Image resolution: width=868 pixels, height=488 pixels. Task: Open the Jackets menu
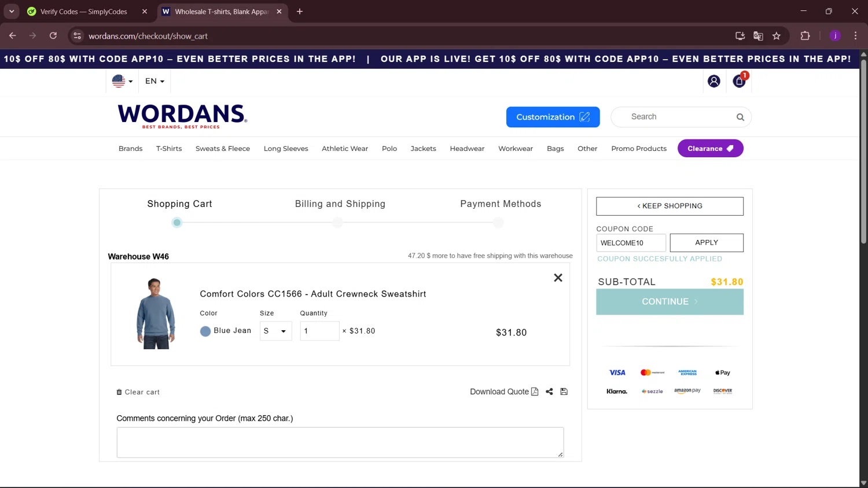click(x=423, y=149)
